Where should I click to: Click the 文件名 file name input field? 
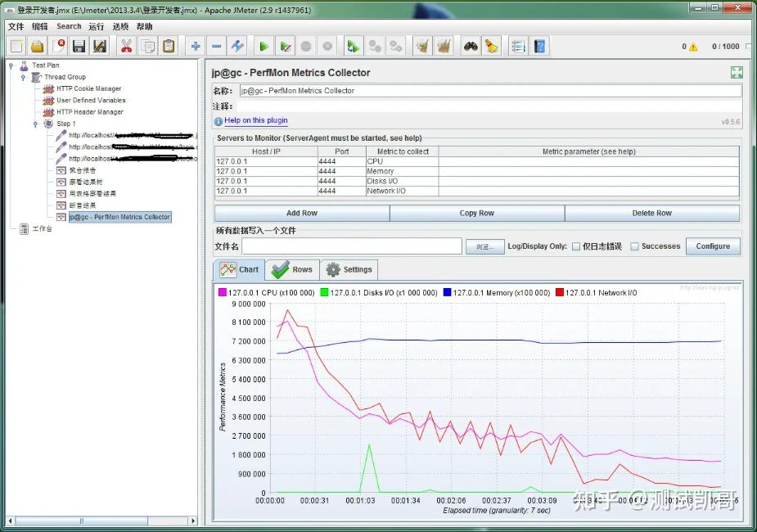point(353,246)
